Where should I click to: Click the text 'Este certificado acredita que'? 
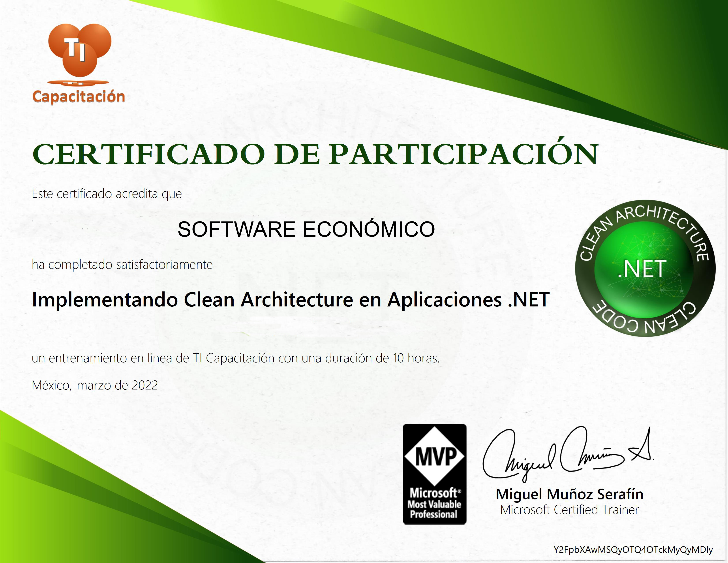tap(107, 194)
